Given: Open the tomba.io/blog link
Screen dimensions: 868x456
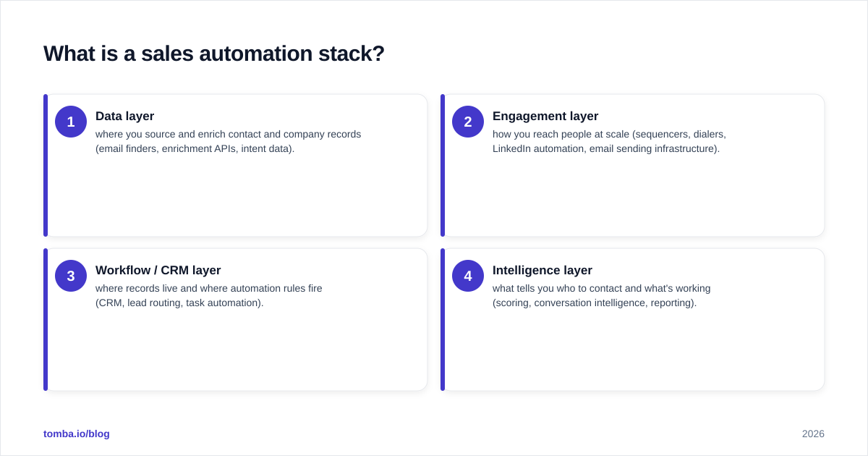Looking at the screenshot, I should pos(77,434).
